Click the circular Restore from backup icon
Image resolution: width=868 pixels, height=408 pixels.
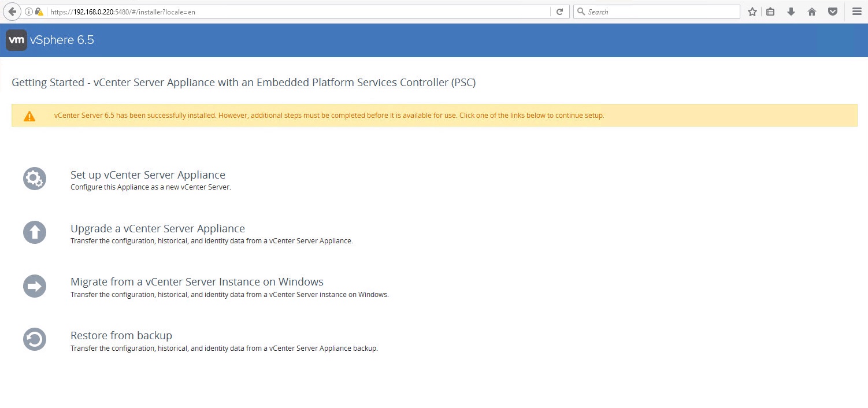(x=35, y=339)
